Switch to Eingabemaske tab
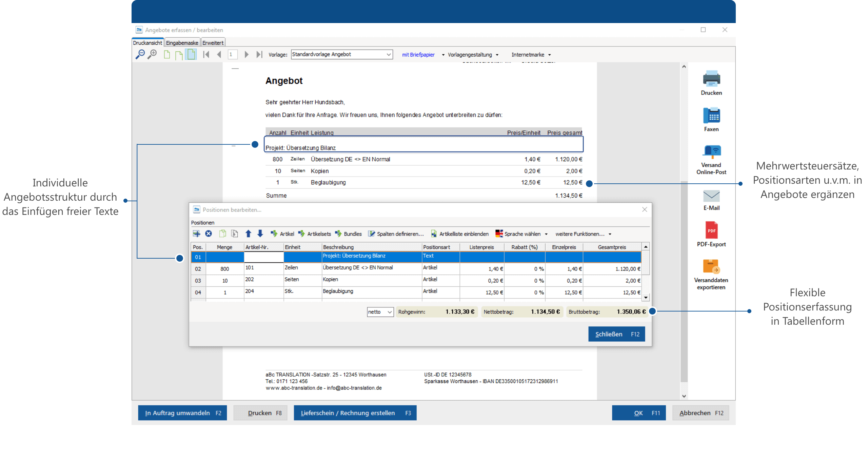The width and height of the screenshot is (868, 463). [182, 43]
